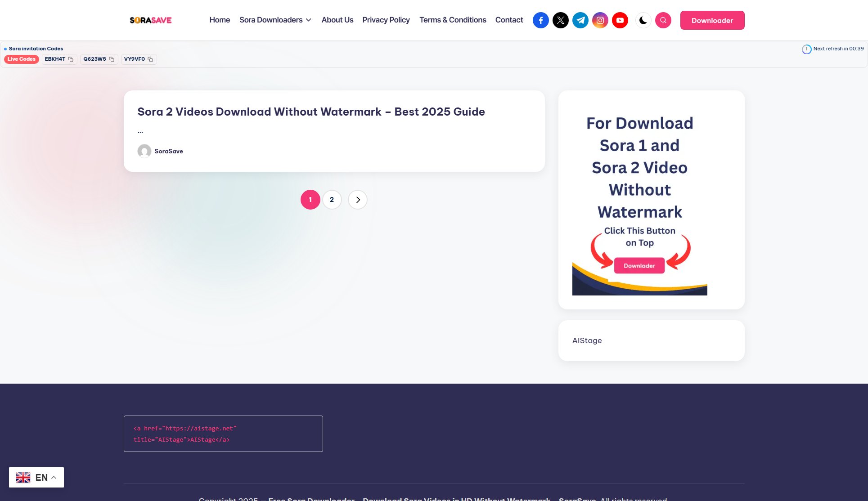Navigate to the Privacy Policy menu item

pos(386,20)
